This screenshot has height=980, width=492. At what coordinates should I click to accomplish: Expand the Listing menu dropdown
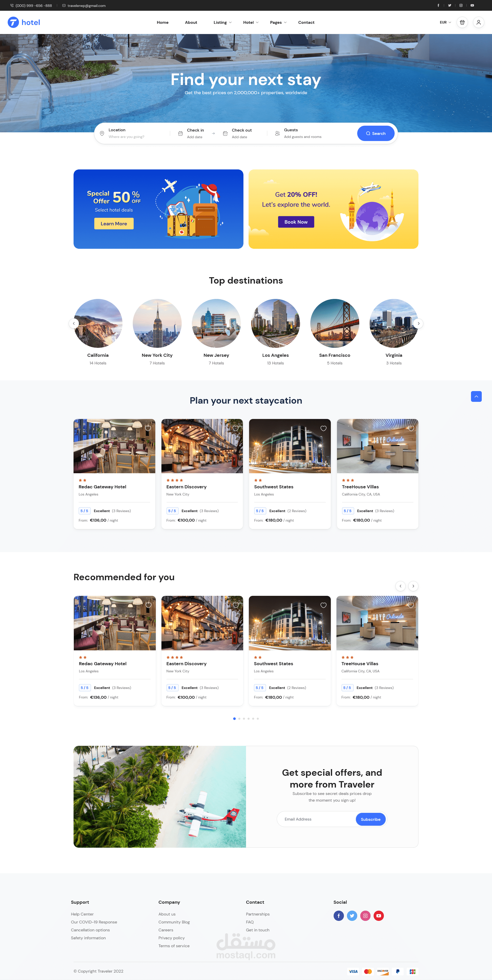click(222, 23)
